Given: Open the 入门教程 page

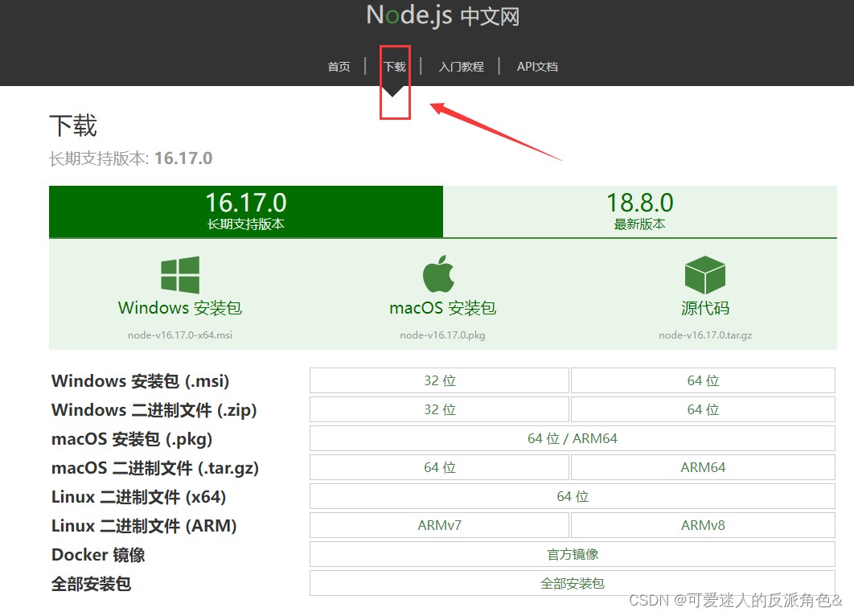Looking at the screenshot, I should pos(460,67).
